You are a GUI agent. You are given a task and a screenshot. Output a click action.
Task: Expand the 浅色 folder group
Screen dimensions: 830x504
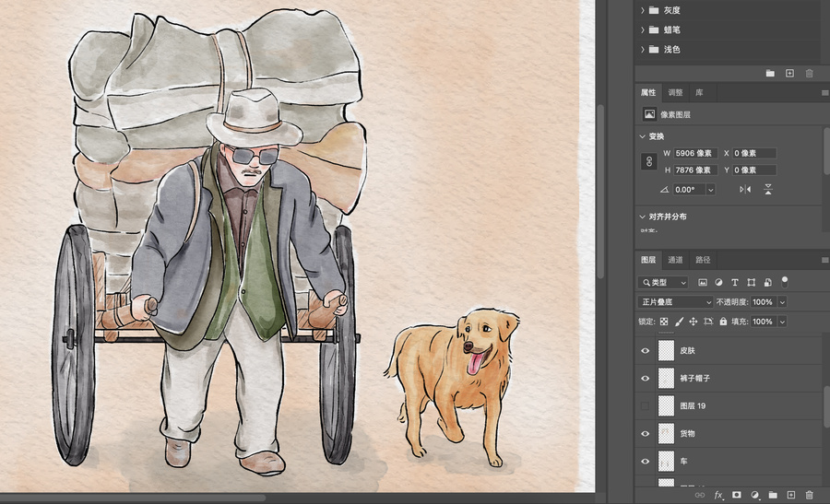click(642, 49)
